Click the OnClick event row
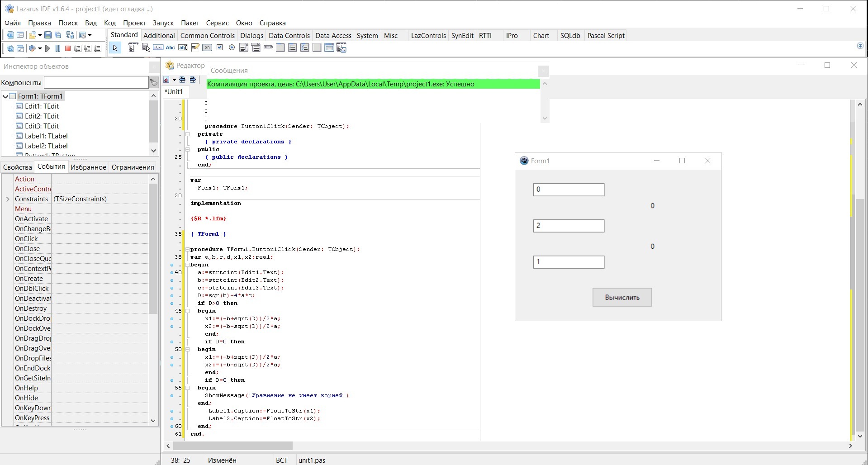Screen dimensions: 868x465 click(x=81, y=239)
